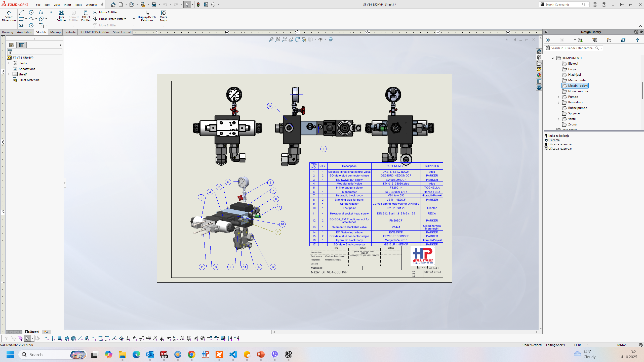
Task: Expand the Pumpe folder in Design Library
Action: (559, 97)
